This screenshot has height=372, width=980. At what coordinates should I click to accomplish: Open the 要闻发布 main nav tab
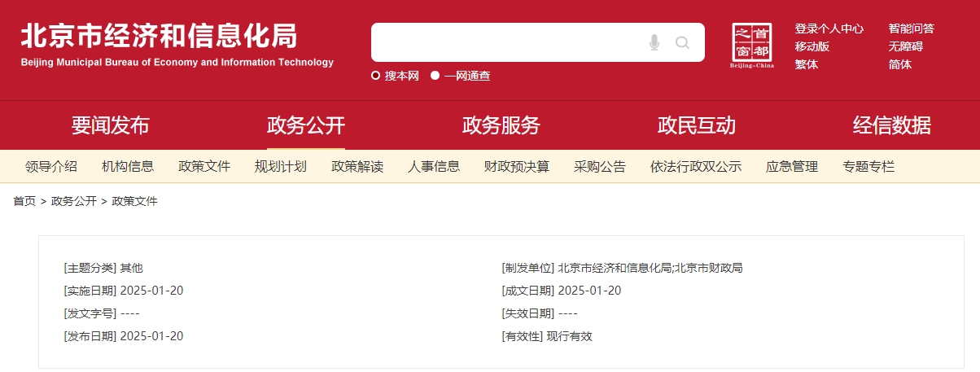click(x=111, y=125)
